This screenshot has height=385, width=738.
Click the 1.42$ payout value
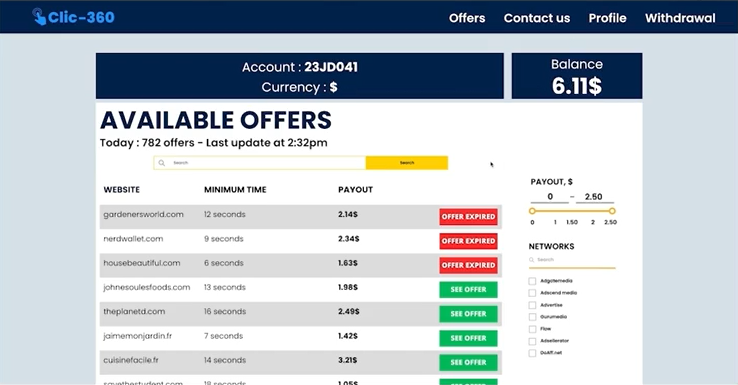348,336
